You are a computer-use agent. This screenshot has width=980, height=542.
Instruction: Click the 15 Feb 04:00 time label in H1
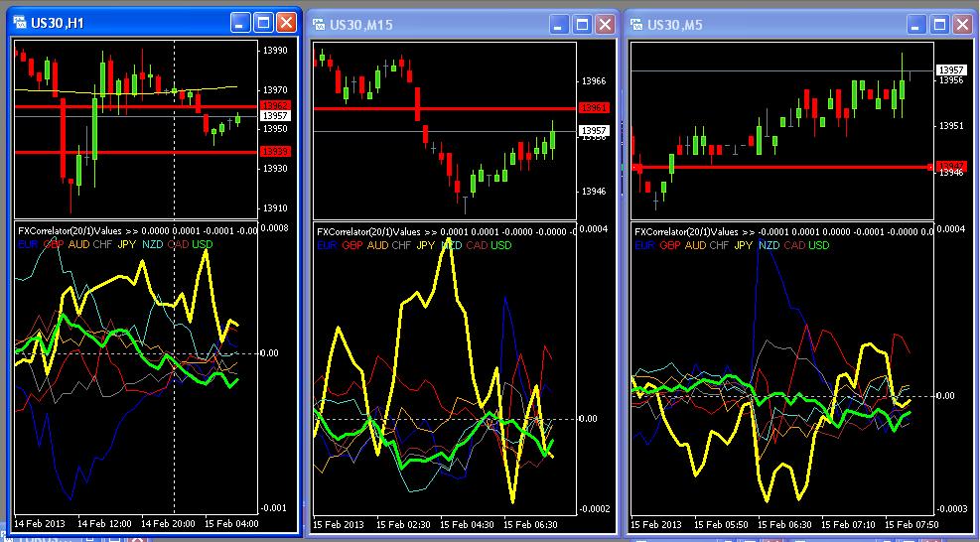coord(231,524)
